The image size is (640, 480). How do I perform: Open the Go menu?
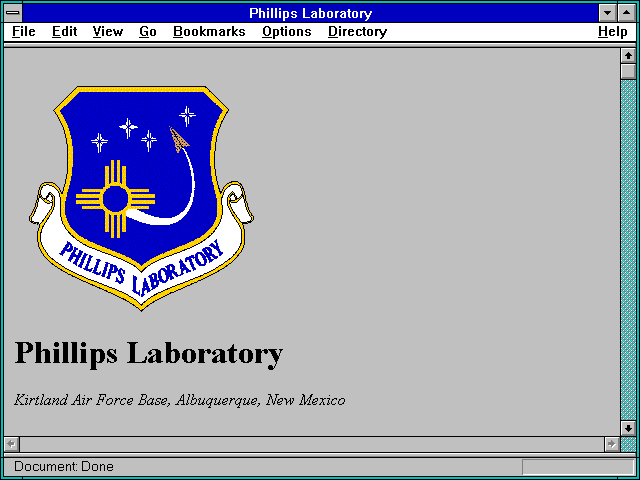point(148,32)
